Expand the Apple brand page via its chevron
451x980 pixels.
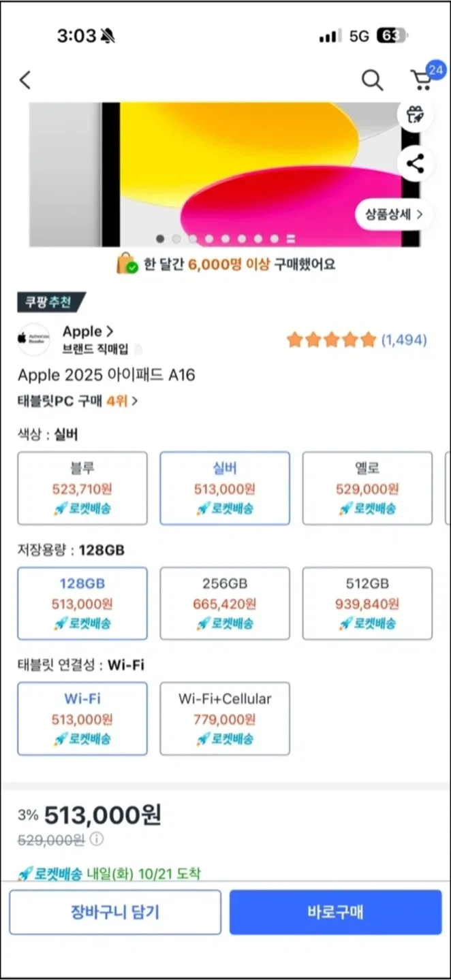110,331
